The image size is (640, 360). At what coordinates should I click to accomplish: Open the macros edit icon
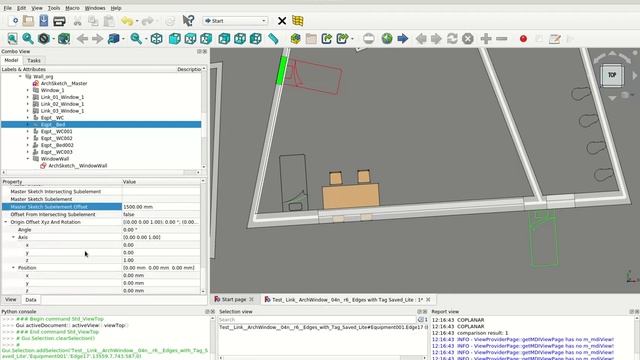[x=555, y=39]
